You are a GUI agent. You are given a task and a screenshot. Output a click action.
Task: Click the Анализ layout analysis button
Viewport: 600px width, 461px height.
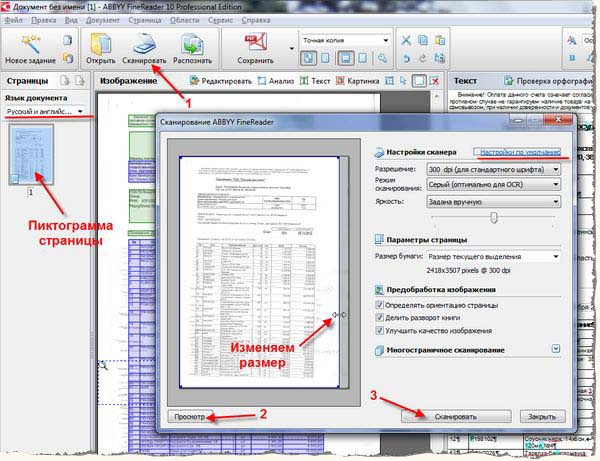click(276, 81)
